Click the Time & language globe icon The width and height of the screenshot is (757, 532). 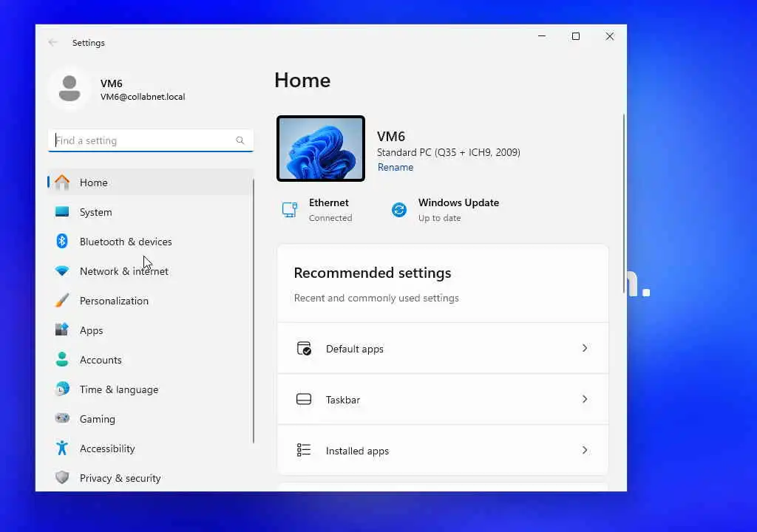(x=62, y=389)
